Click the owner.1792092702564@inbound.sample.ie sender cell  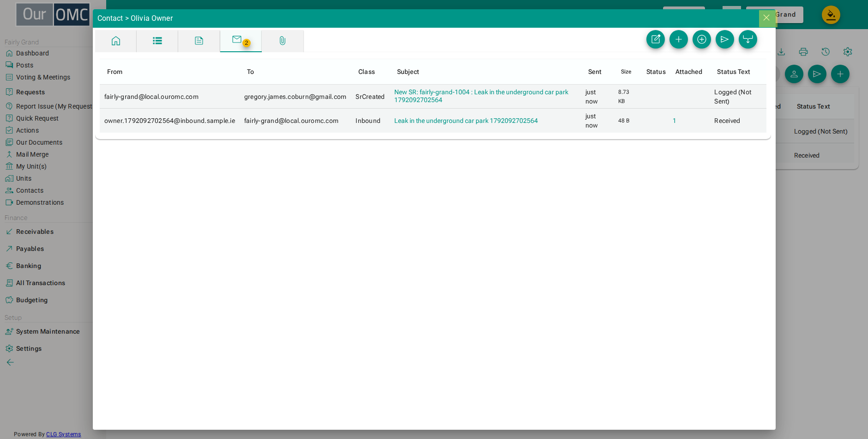coord(169,121)
